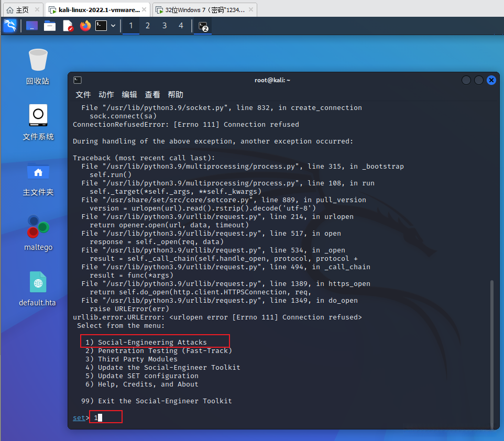Image resolution: width=504 pixels, height=441 pixels.
Task: Click the root@kali: ~ window title
Action: point(272,80)
